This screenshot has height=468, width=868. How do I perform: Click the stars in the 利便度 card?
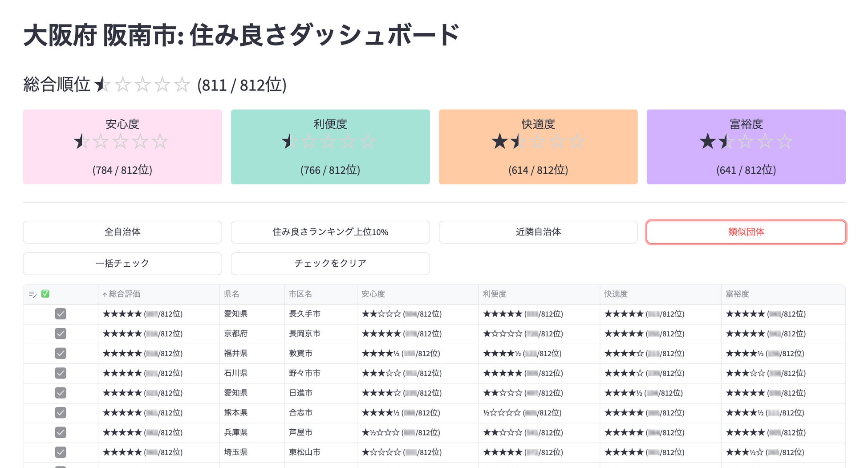(329, 142)
